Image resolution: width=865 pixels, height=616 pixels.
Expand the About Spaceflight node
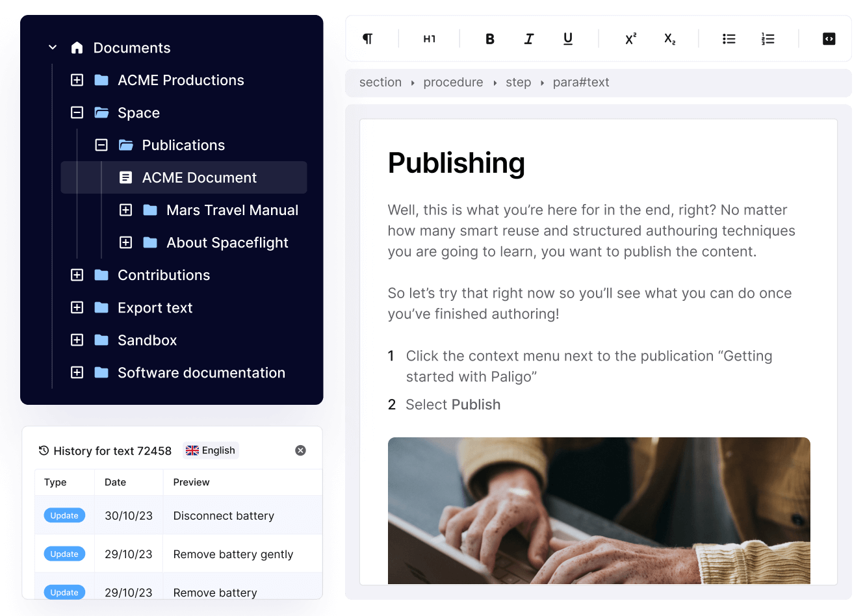126,242
